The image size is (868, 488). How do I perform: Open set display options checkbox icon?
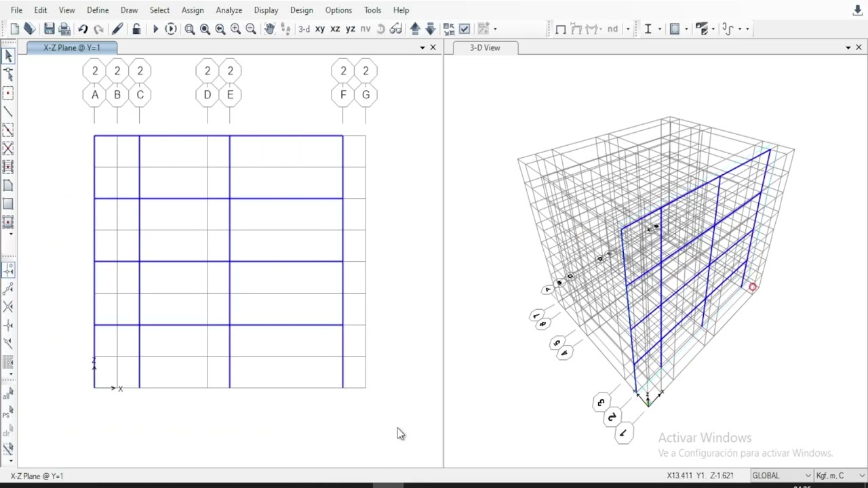(465, 28)
